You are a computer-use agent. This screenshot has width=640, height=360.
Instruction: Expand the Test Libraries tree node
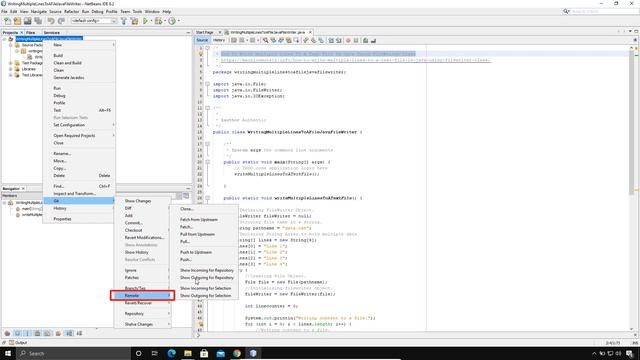click(x=11, y=75)
